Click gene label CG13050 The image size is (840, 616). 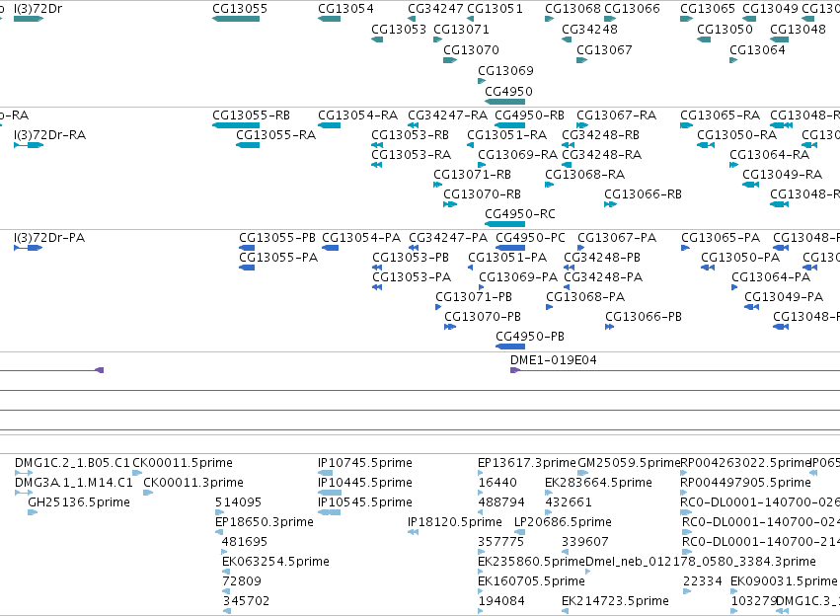tap(725, 29)
